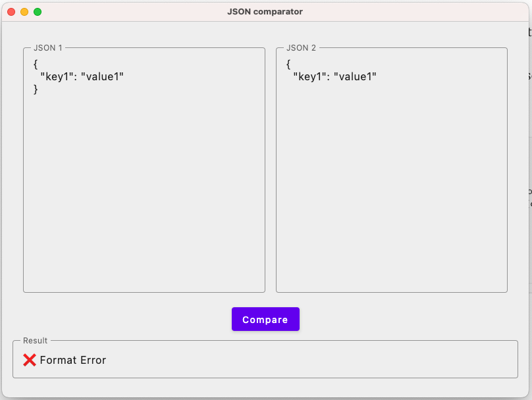The height and width of the screenshot is (400, 532).
Task: Click the purple Compare button
Action: click(265, 319)
